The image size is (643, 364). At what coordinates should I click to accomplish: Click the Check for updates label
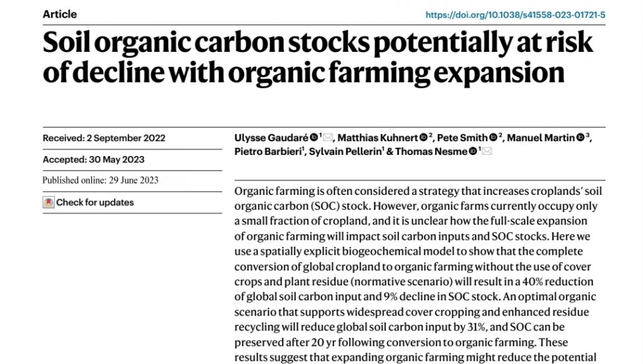[x=95, y=202]
